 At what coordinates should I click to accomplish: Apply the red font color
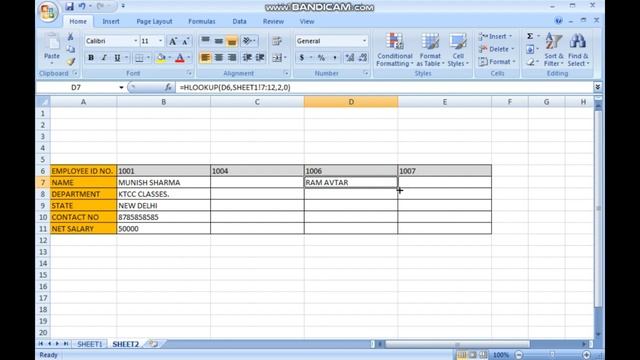[x=180, y=58]
